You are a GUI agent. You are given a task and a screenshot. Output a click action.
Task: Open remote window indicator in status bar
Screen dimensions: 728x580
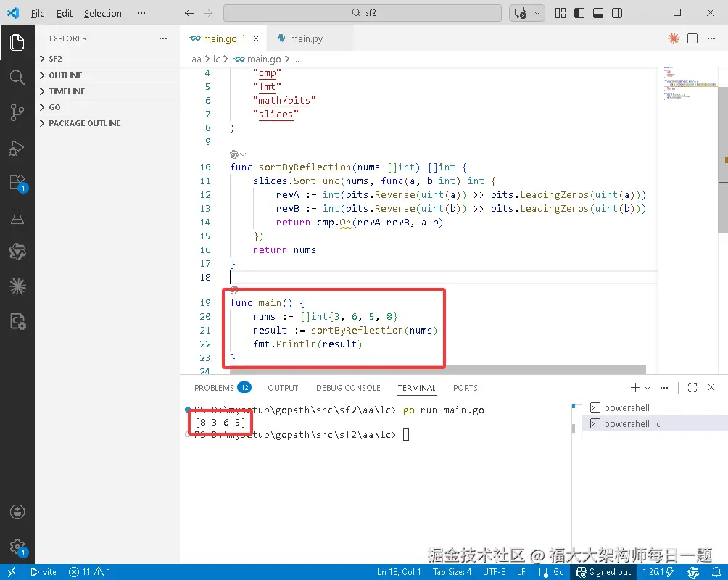pyautogui.click(x=12, y=572)
